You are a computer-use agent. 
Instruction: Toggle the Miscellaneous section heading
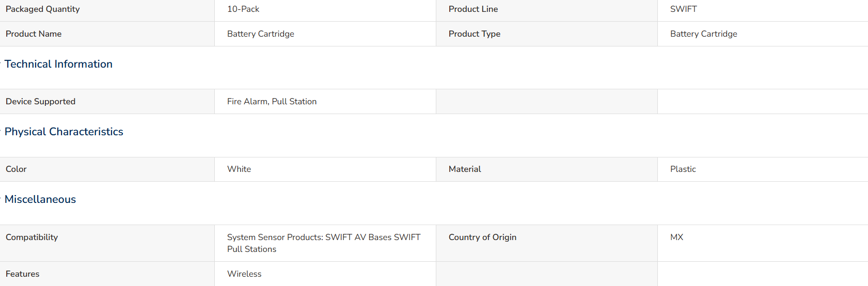[40, 199]
